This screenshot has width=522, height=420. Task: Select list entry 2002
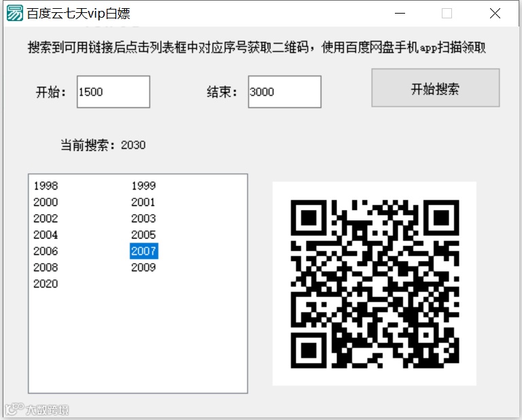click(46, 218)
